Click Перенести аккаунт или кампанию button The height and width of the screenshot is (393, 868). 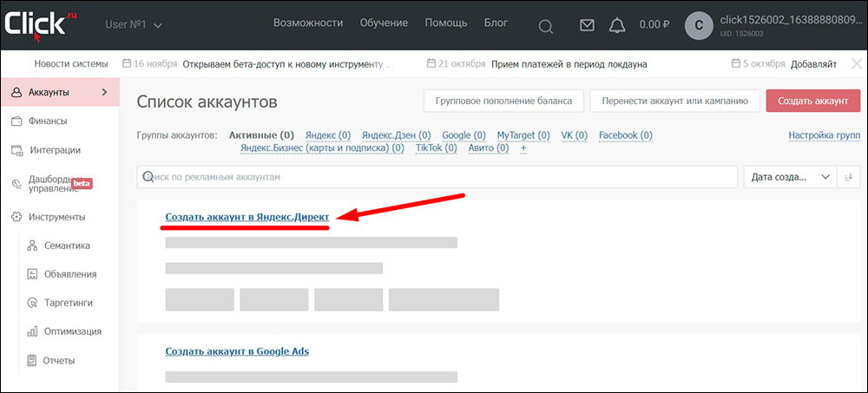point(674,102)
